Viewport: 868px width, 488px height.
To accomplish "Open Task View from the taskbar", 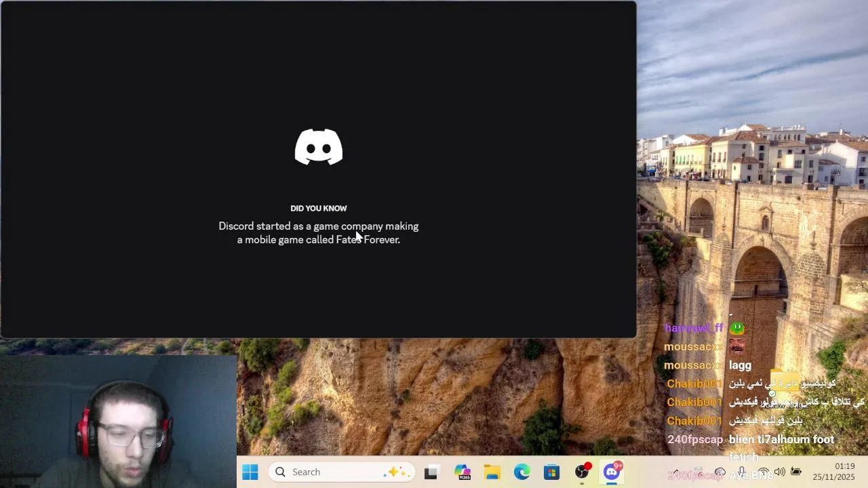I will click(x=431, y=472).
